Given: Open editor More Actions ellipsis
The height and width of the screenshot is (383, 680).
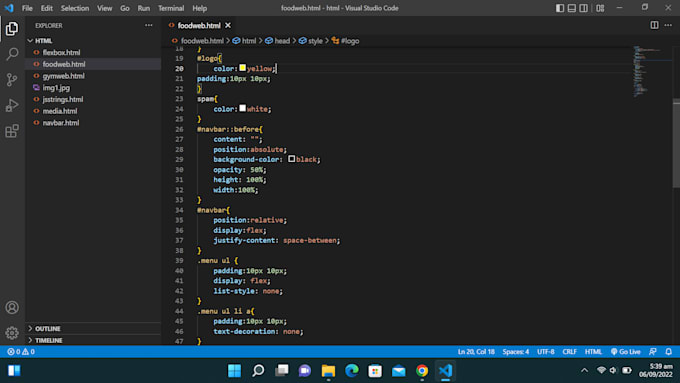Looking at the screenshot, I should click(x=668, y=25).
